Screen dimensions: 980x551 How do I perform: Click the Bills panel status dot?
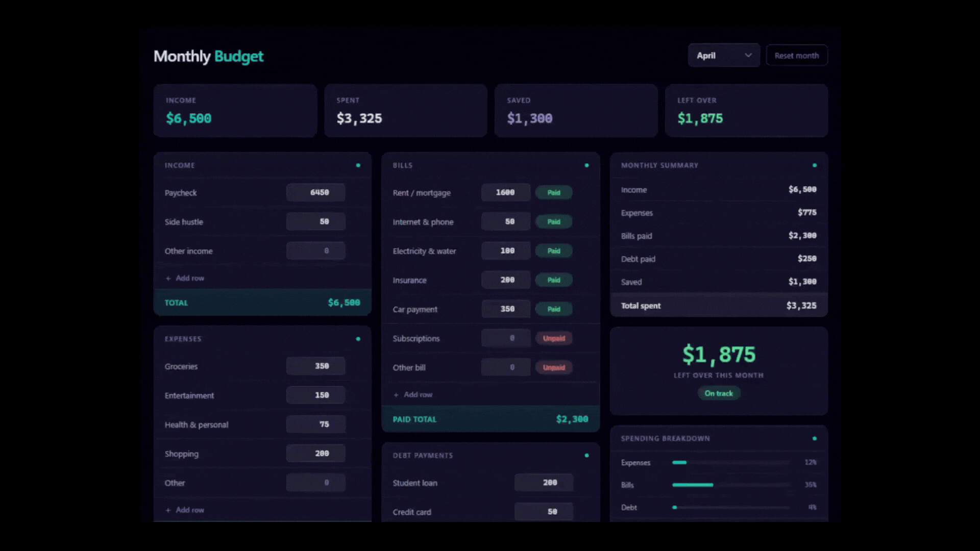(586, 165)
